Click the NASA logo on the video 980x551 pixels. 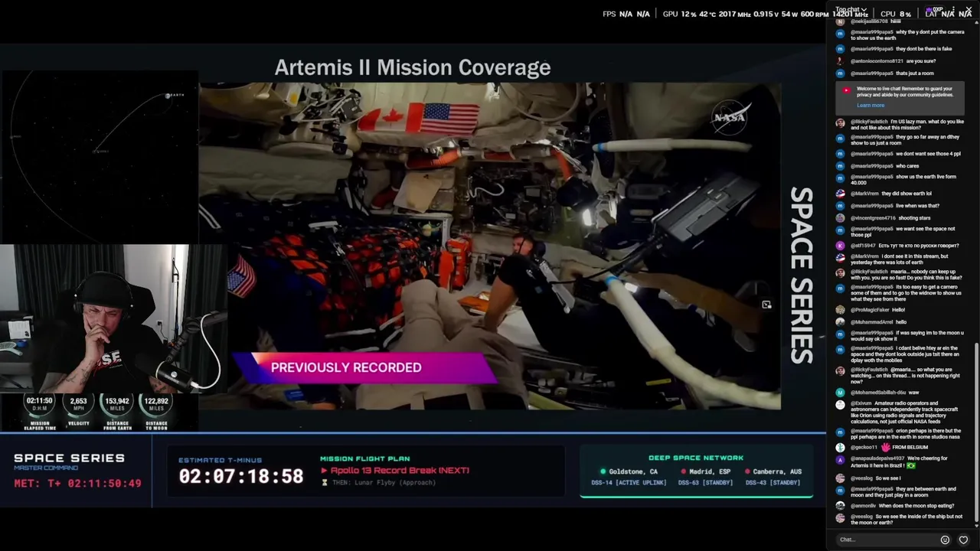[730, 118]
